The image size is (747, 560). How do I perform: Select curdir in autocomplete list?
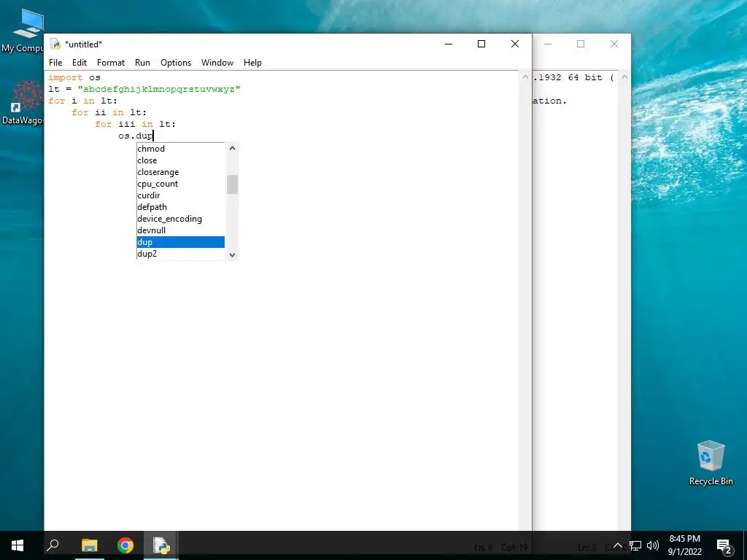[181, 195]
